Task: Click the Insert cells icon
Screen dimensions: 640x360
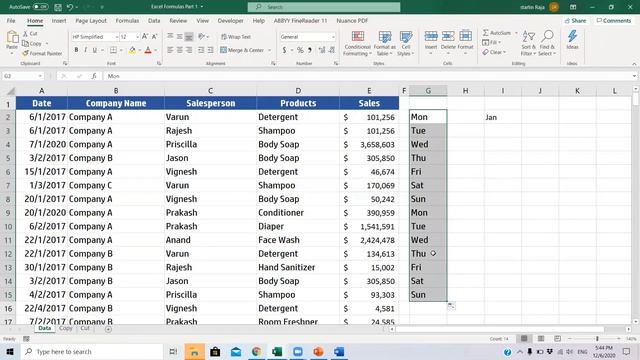Action: [431, 36]
